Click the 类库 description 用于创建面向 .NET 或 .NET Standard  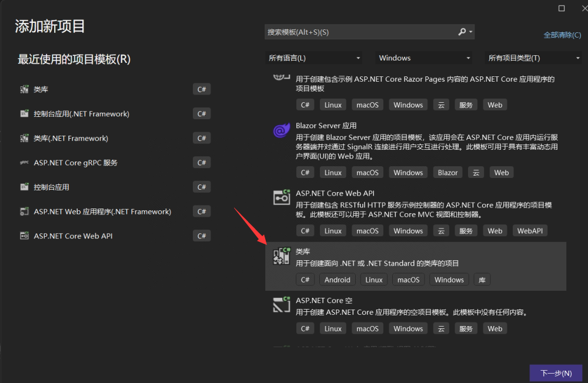[x=377, y=263]
